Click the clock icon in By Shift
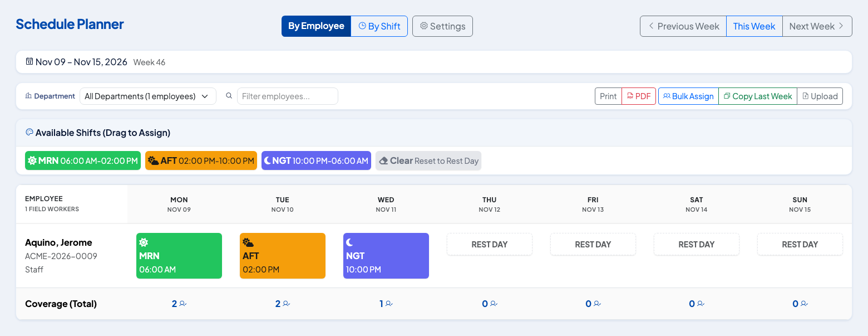The width and height of the screenshot is (868, 336). pyautogui.click(x=362, y=26)
